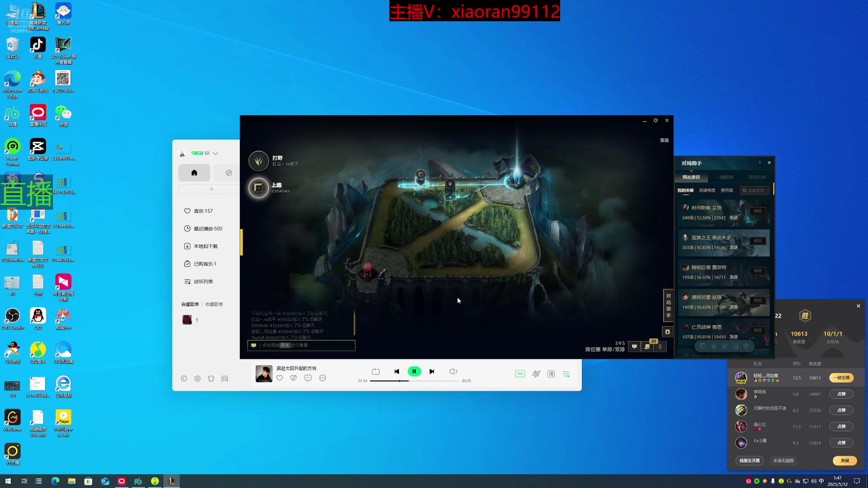Open the chat bubble button in LoL lobby

tap(634, 347)
